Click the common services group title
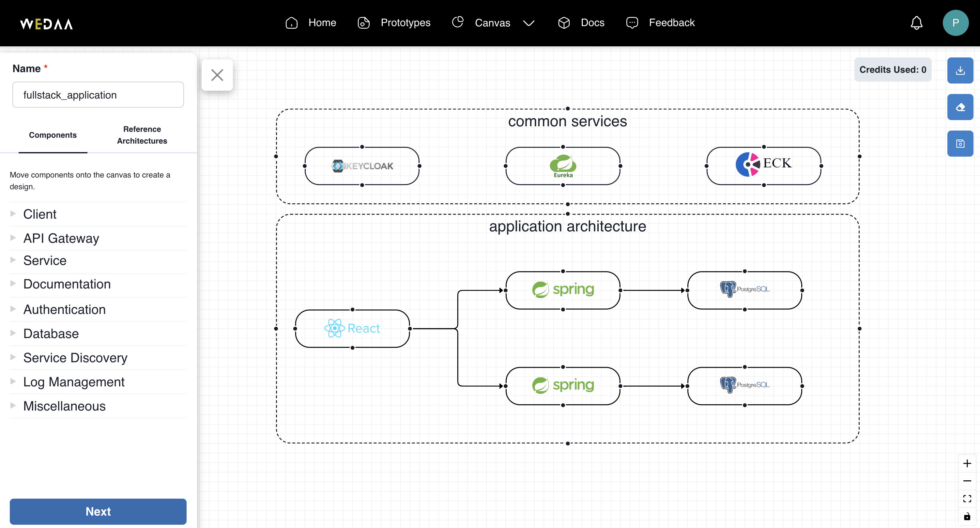 click(x=567, y=121)
